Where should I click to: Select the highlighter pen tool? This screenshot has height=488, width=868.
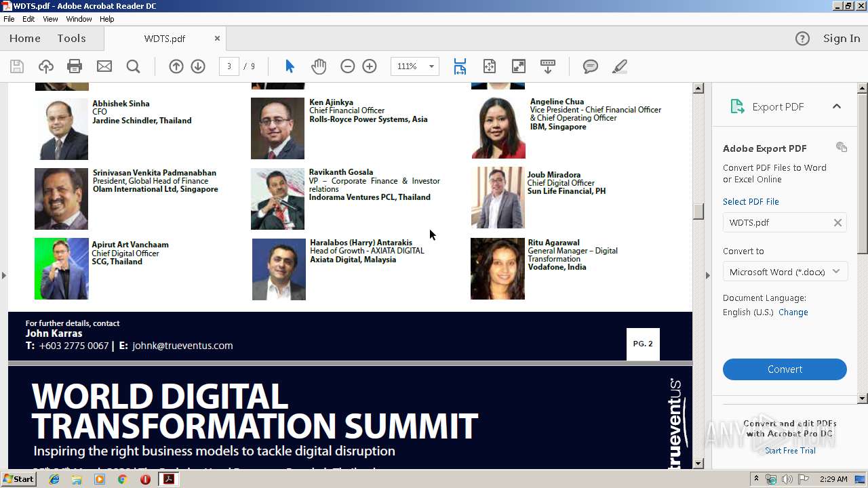[x=619, y=66]
